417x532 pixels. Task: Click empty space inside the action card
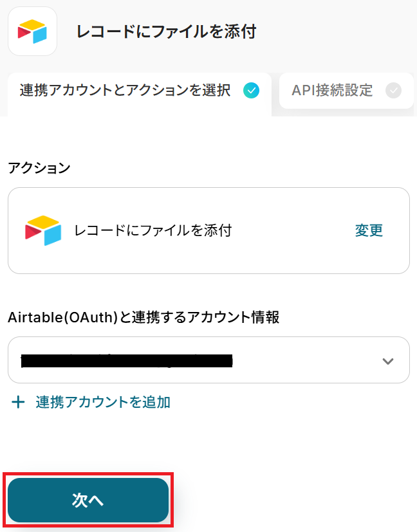click(x=290, y=257)
